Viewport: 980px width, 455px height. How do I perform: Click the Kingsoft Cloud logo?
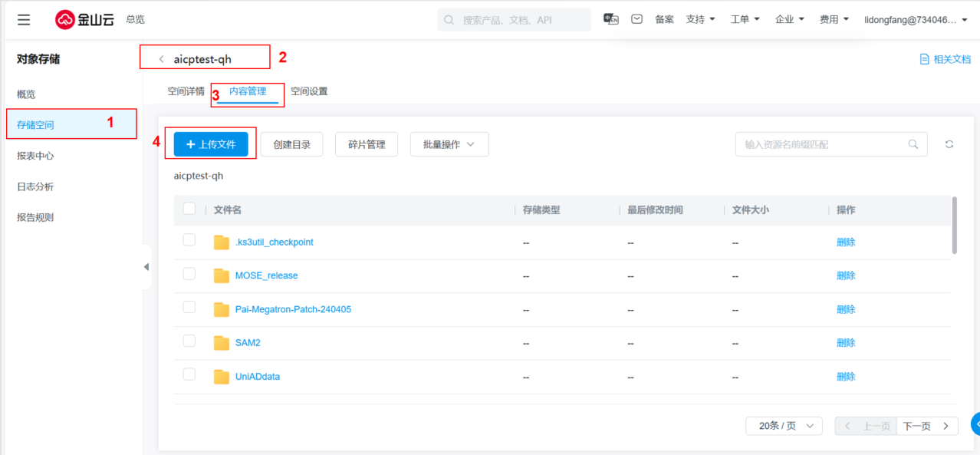84,20
